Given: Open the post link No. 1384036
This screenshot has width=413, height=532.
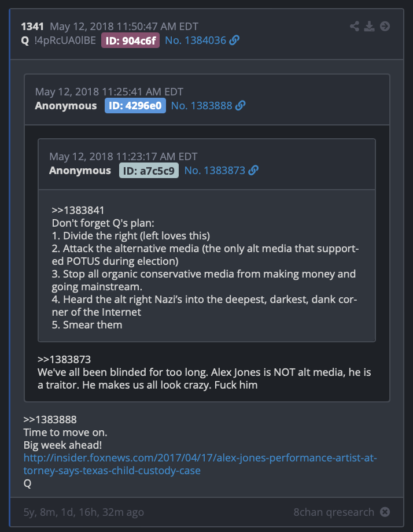Looking at the screenshot, I should coord(196,40).
